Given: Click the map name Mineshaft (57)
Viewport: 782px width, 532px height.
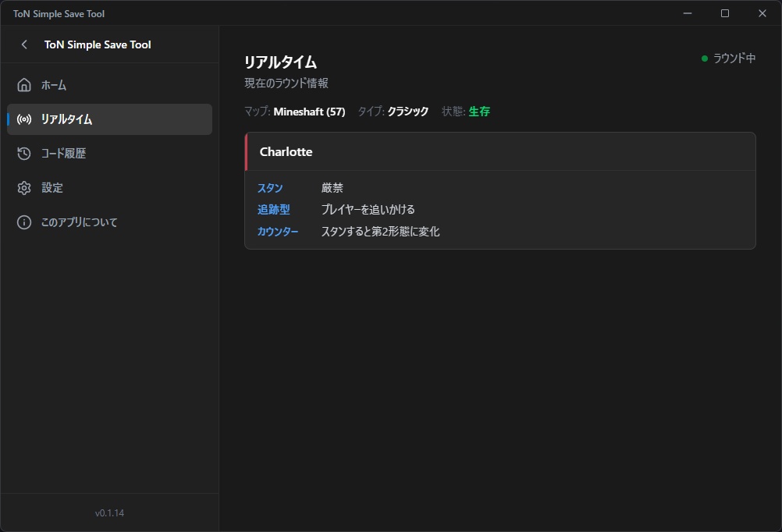Looking at the screenshot, I should [309, 112].
